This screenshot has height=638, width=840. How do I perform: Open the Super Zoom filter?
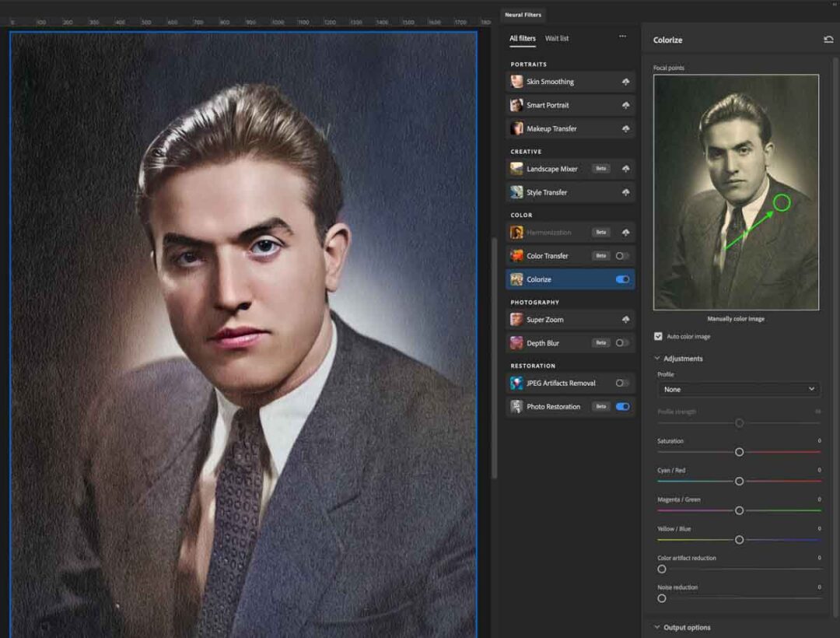coord(515,319)
